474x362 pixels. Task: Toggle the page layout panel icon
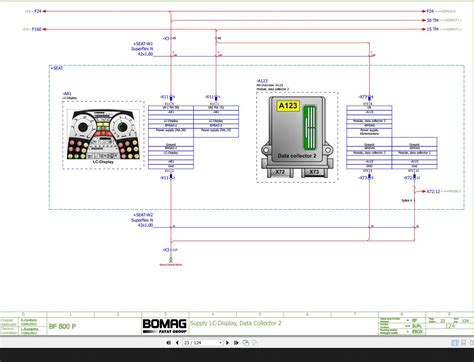pos(455,343)
